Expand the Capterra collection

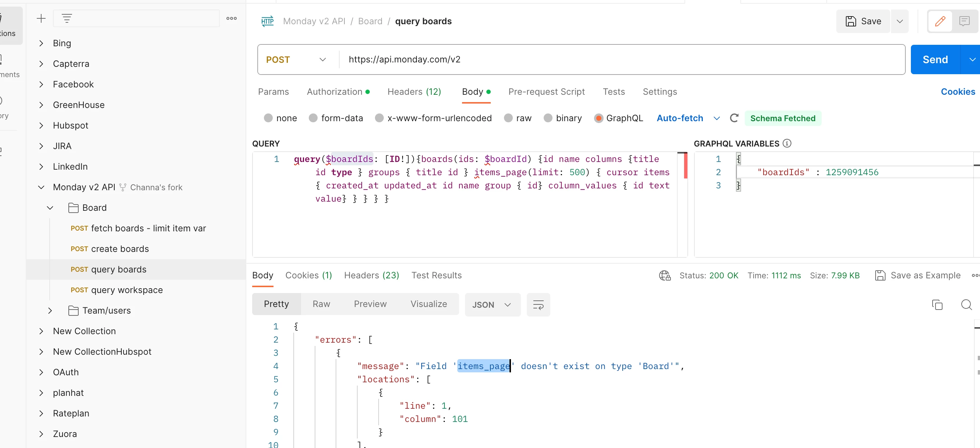41,64
